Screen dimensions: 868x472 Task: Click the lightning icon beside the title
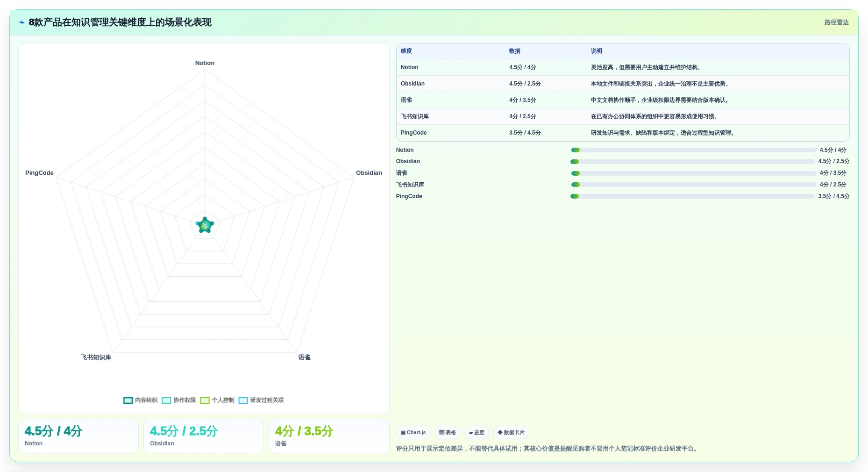coord(22,22)
